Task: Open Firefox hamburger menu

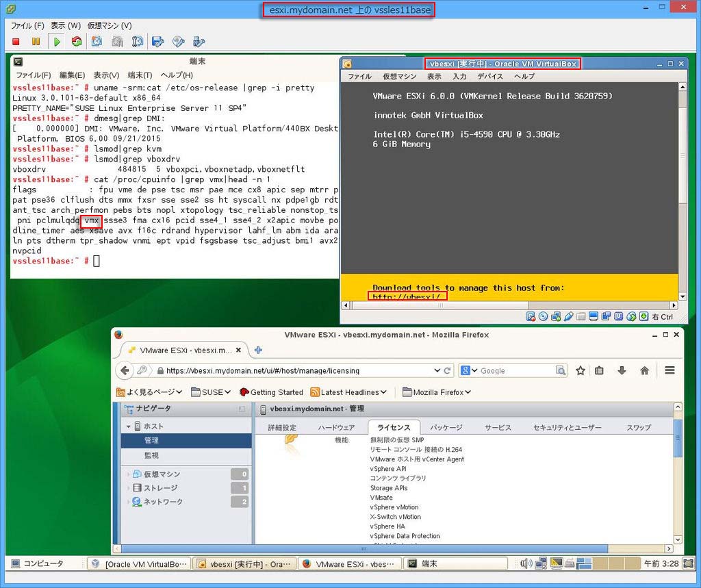Action: pyautogui.click(x=670, y=370)
